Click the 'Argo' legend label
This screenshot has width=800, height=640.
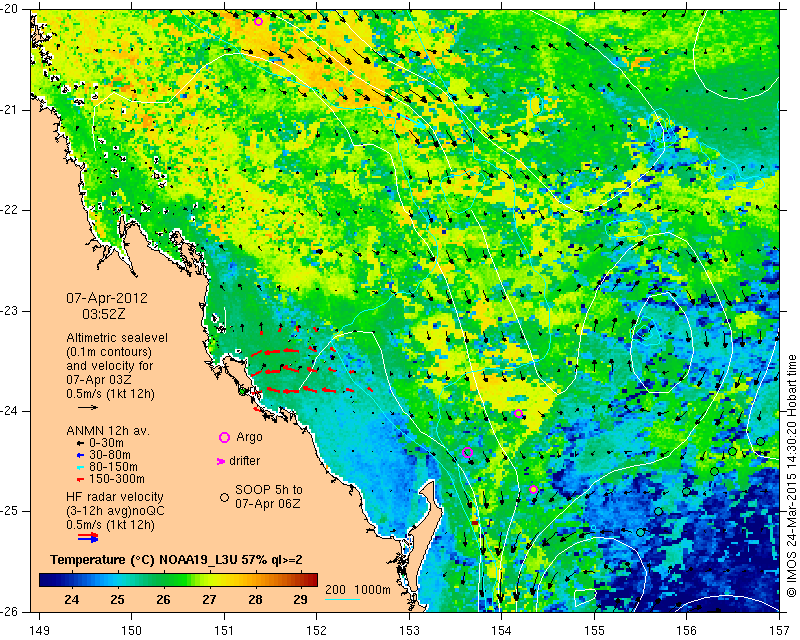(x=249, y=437)
